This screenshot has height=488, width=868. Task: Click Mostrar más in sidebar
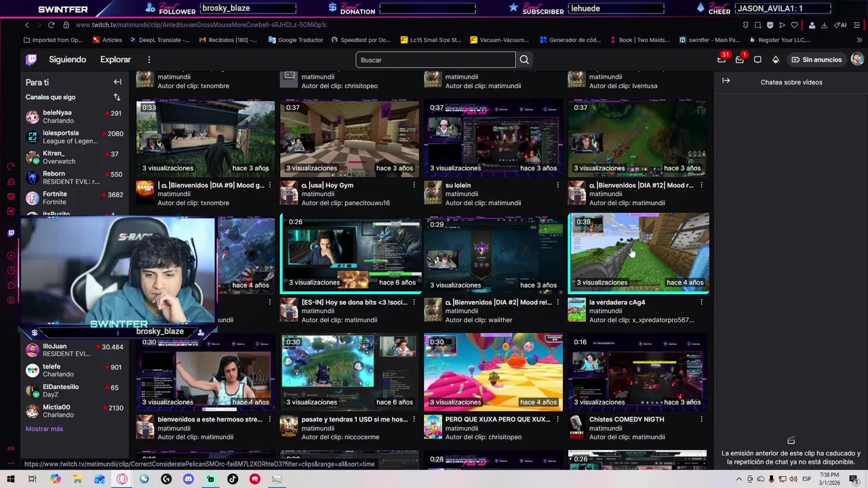(x=44, y=429)
